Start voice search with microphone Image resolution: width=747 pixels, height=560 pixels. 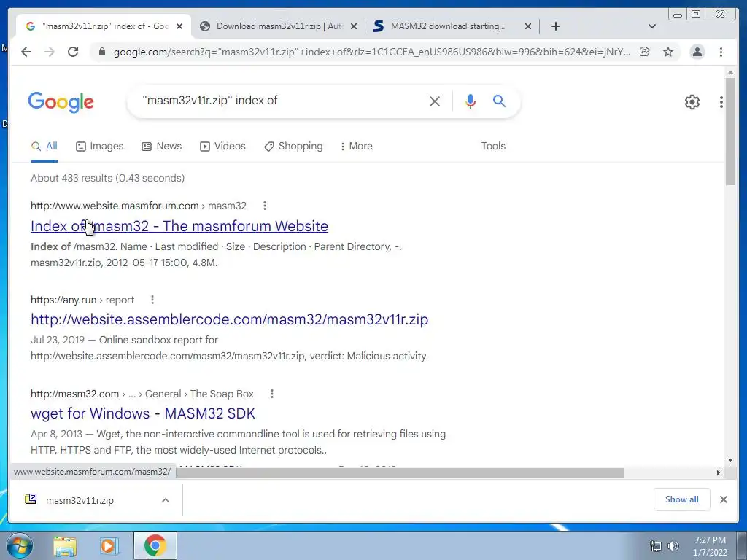click(x=471, y=101)
